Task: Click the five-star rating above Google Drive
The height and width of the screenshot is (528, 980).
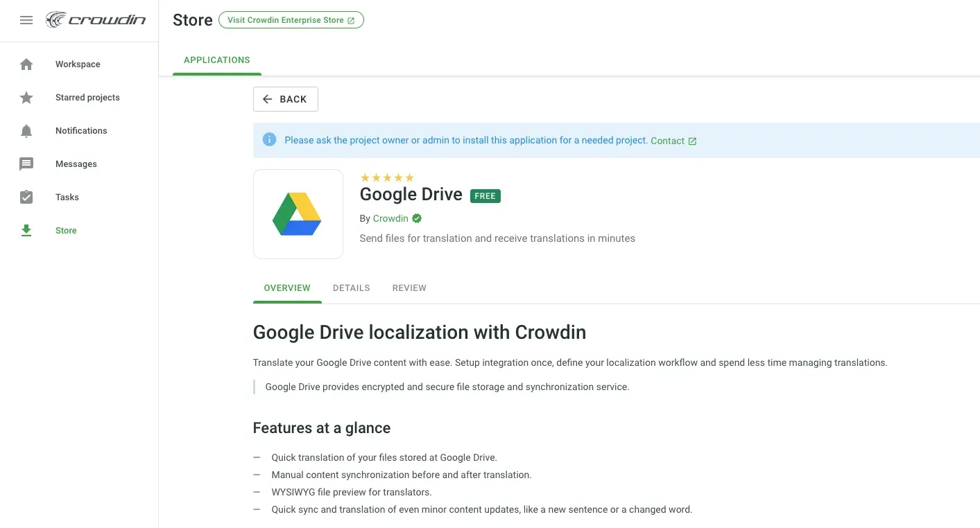Action: click(x=387, y=177)
